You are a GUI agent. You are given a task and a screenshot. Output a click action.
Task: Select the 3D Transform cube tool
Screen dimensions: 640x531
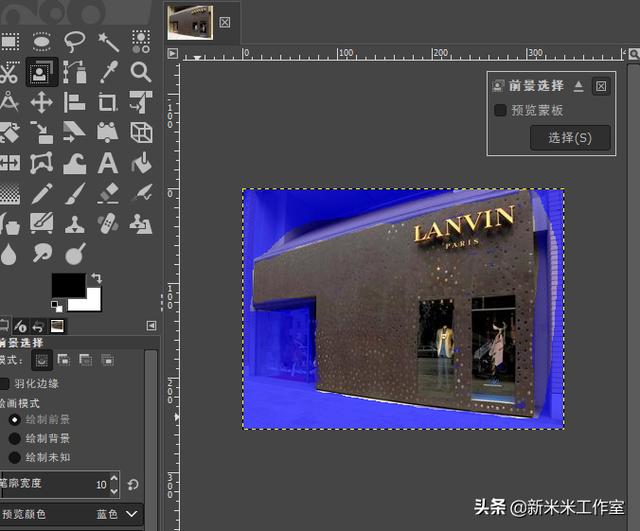(x=141, y=132)
